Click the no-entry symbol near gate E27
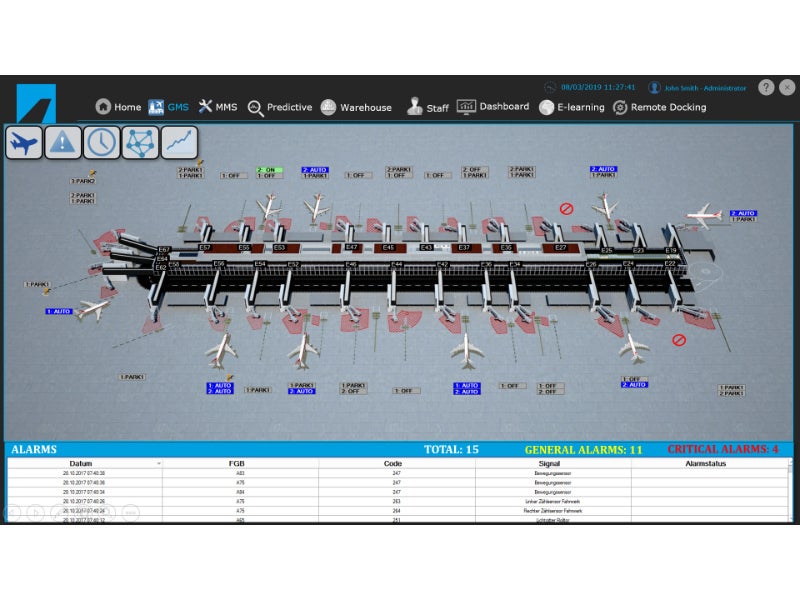 click(x=566, y=209)
